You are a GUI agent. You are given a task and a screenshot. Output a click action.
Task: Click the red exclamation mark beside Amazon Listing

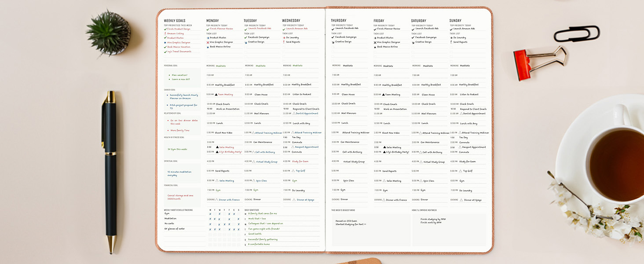point(165,33)
